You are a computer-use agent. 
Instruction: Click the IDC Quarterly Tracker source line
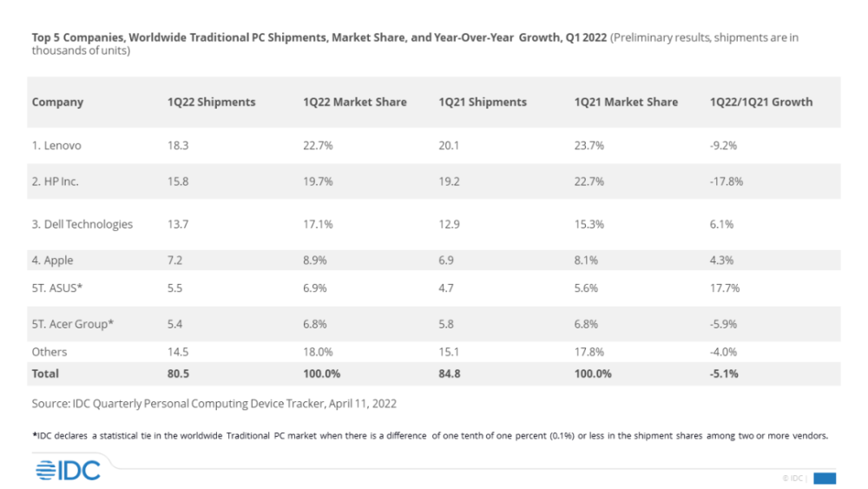click(214, 403)
